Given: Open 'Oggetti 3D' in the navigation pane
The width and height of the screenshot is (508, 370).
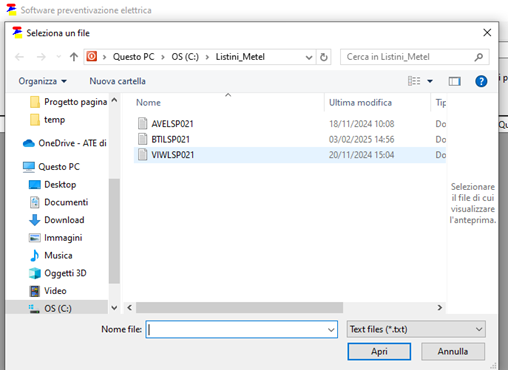Looking at the screenshot, I should [x=58, y=273].
